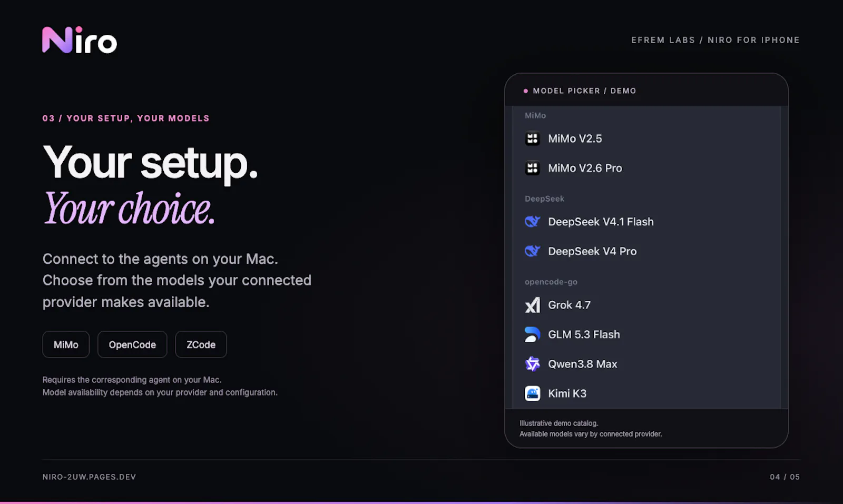The height and width of the screenshot is (504, 843).
Task: Open the niro-2uw.pages.dev footer link
Action: coord(89,477)
